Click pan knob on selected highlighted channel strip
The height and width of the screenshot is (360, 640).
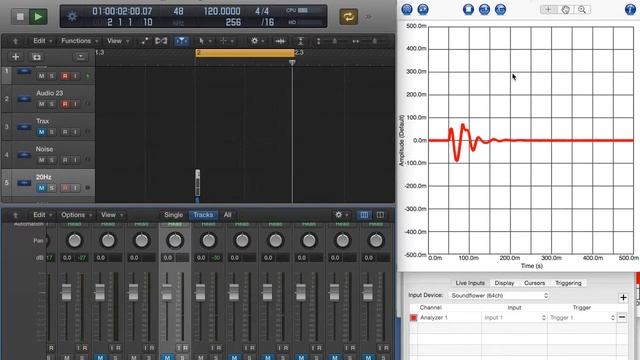click(x=175, y=240)
